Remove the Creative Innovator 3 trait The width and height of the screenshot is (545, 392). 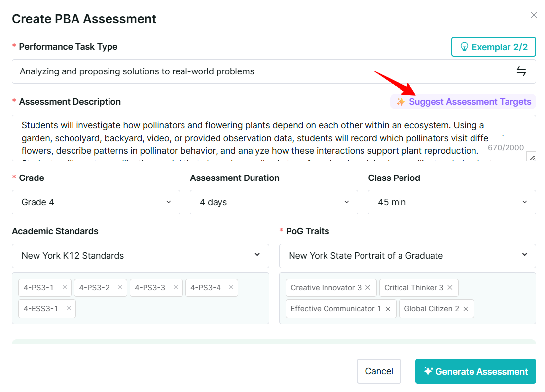[368, 288]
